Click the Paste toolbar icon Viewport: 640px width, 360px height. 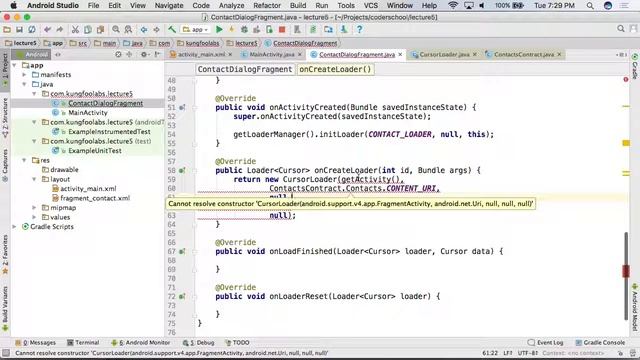click(100, 29)
